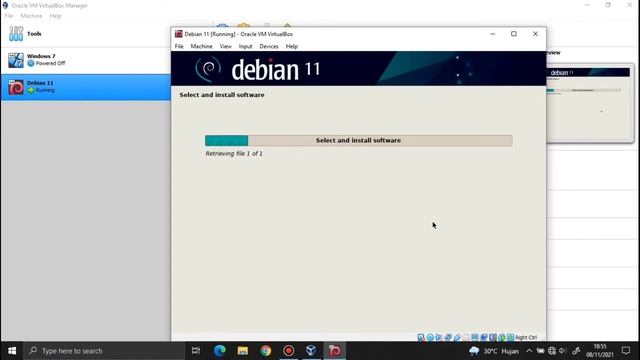Click the Debian preview thumbnail in Manager
Image resolution: width=640 pixels, height=360 pixels.
pyautogui.click(x=590, y=103)
